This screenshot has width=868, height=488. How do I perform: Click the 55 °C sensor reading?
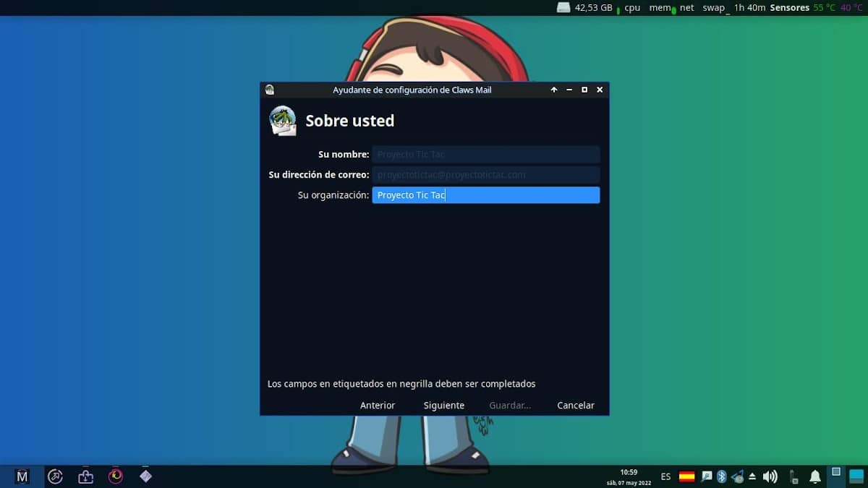click(x=824, y=8)
